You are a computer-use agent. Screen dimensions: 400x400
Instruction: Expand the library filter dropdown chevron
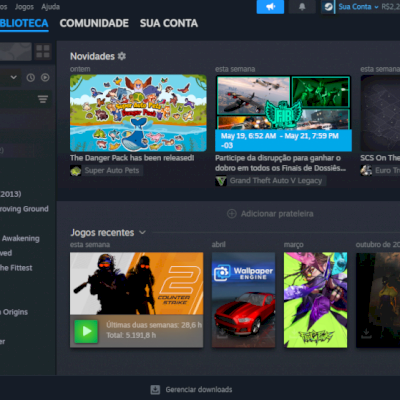[13, 77]
